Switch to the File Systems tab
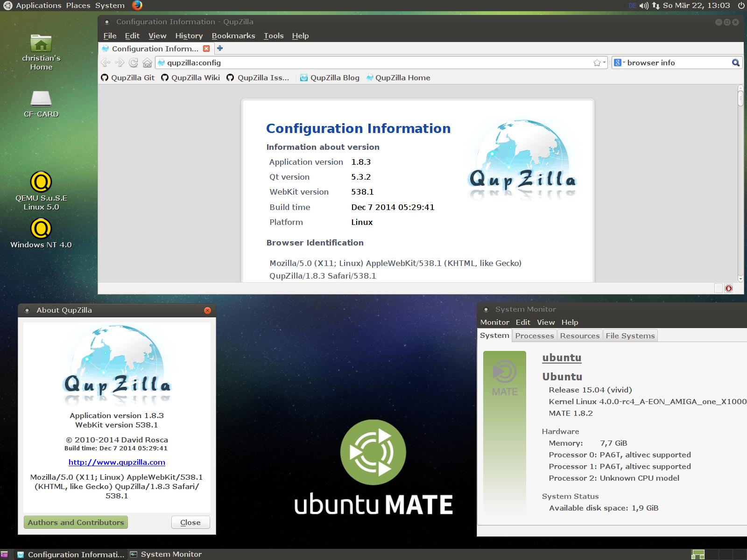 [630, 336]
